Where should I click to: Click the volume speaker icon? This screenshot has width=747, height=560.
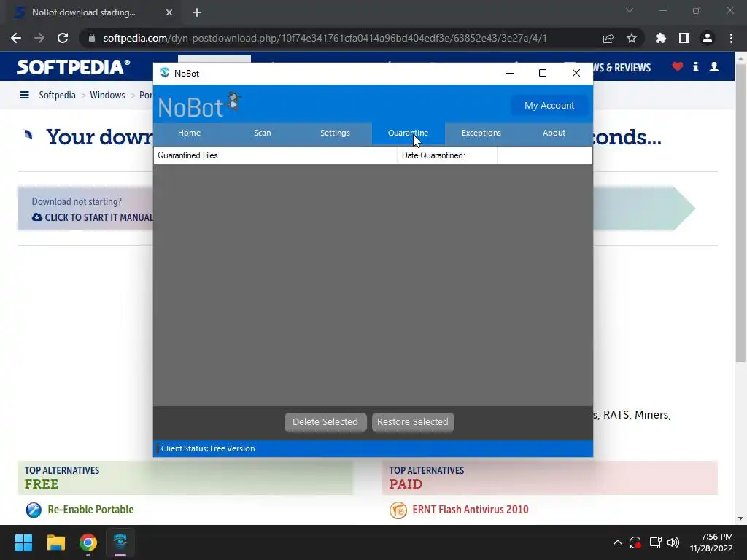[673, 542]
